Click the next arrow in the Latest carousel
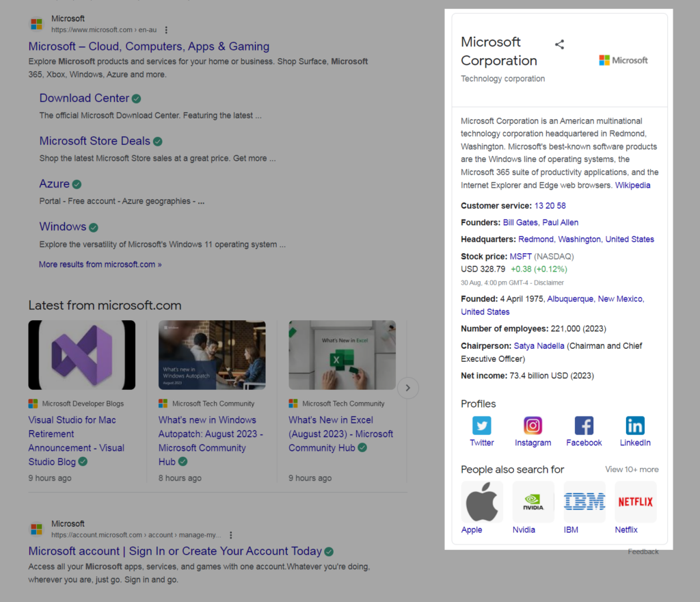700x602 pixels. click(x=407, y=388)
